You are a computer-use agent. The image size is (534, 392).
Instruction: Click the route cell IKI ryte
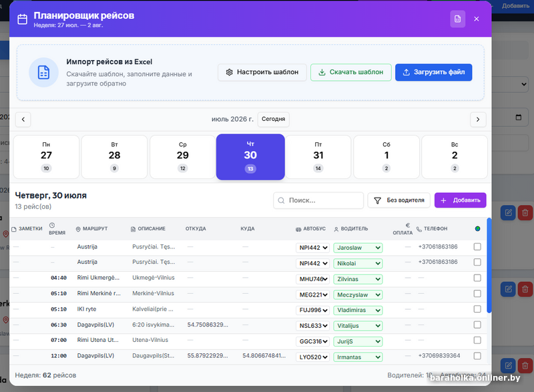pos(87,309)
